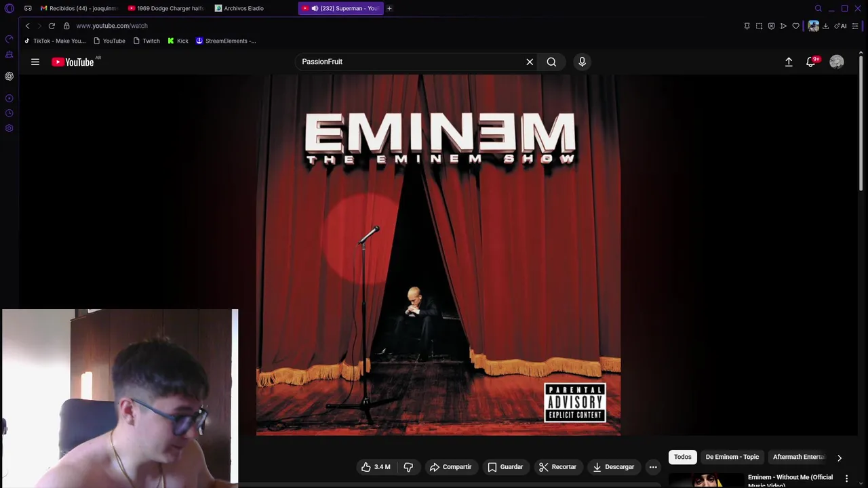The image size is (868, 488).
Task: Open YouTube notifications bell
Action: 810,62
